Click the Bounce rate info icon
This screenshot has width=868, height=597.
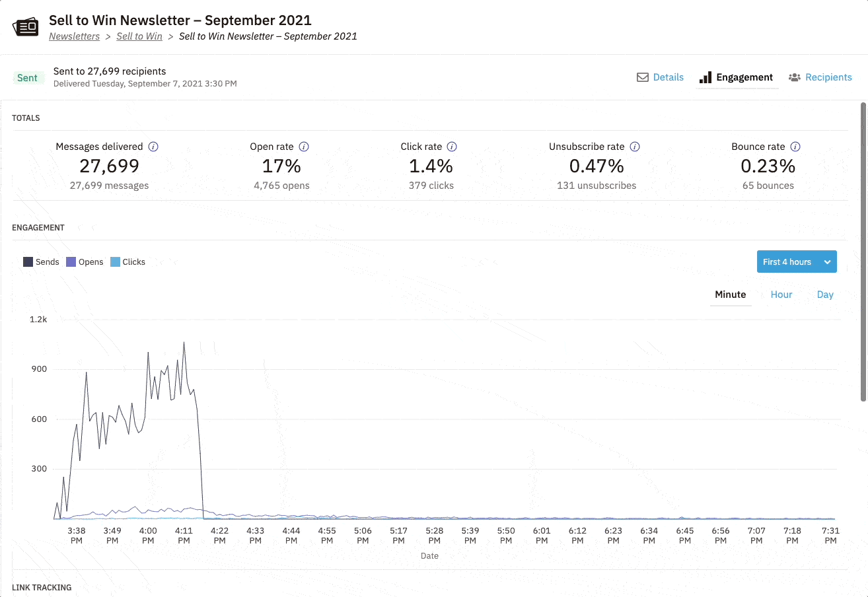(x=796, y=147)
